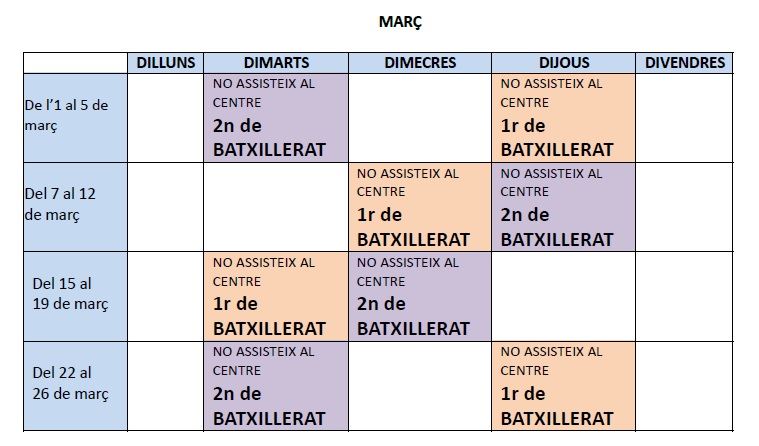Select the orange Dijous cell for 1–5 March
The height and width of the screenshot is (446, 759).
564,116
